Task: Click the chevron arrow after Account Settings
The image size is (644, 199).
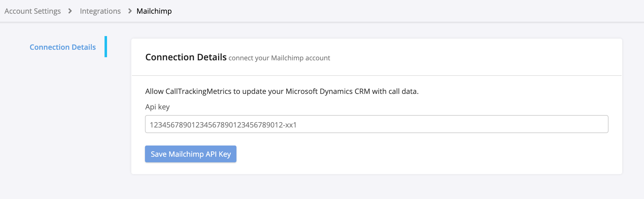Action: (x=70, y=11)
